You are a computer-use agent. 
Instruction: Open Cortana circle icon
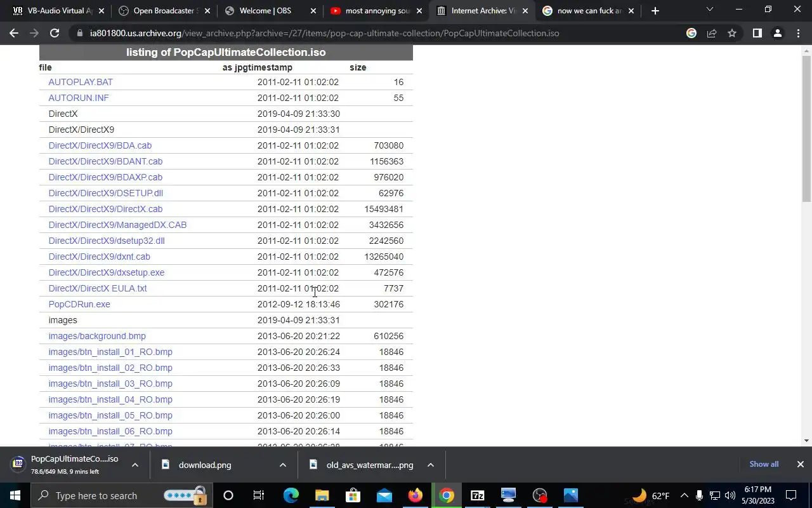(x=228, y=495)
